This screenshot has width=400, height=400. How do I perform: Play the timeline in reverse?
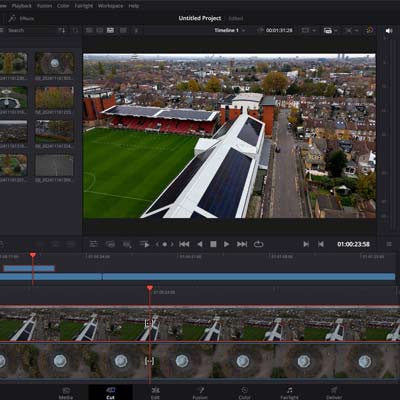click(200, 244)
